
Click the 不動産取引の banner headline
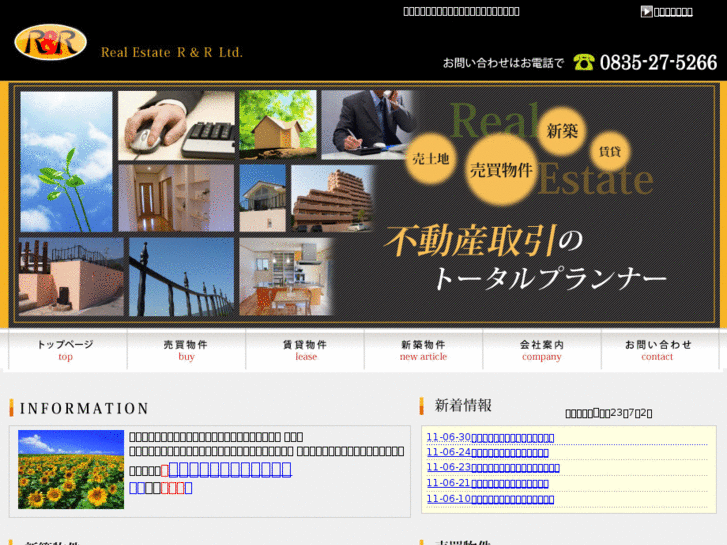(484, 241)
